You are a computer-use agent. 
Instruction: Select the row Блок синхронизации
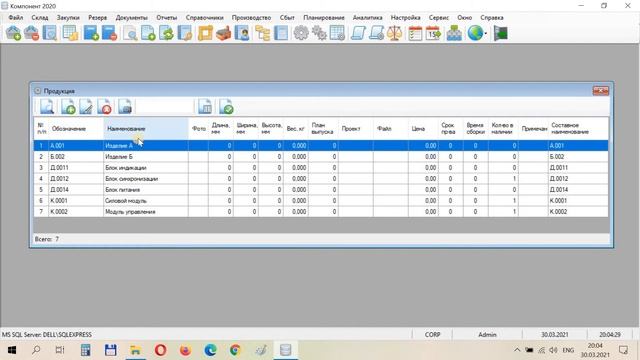click(321, 179)
